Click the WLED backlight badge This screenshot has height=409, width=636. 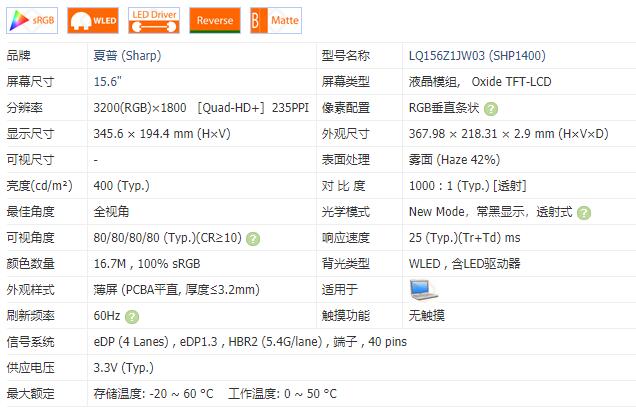pos(93,20)
